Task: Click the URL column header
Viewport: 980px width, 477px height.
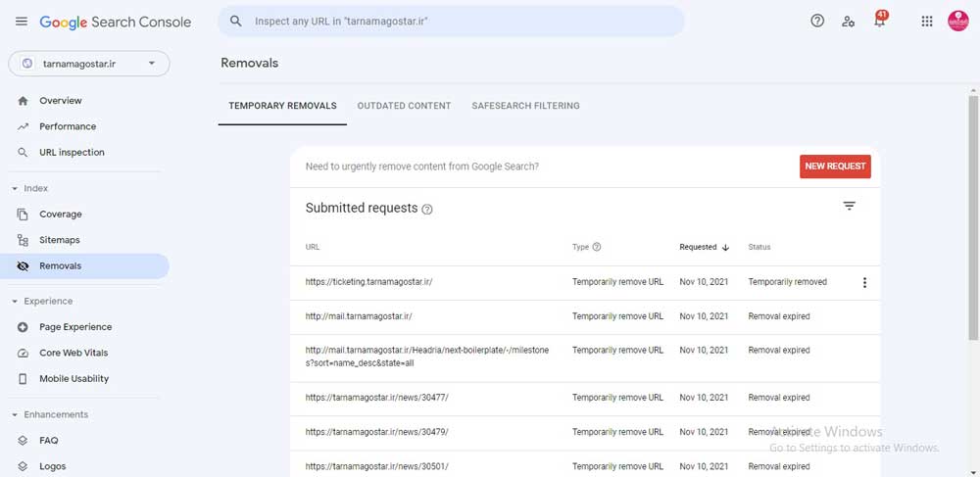Action: (x=313, y=247)
